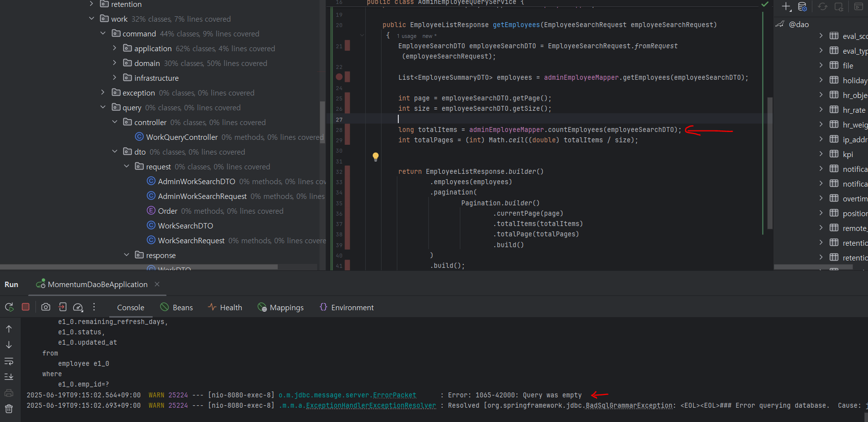Add a new data source with plus icon
The width and height of the screenshot is (868, 422).
[x=786, y=7]
